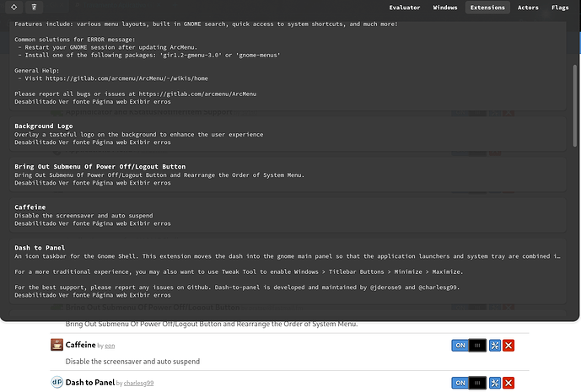Toggle Caffeine ON/OFF switch on the webpage
This screenshot has height=392, width=581.
point(469,346)
